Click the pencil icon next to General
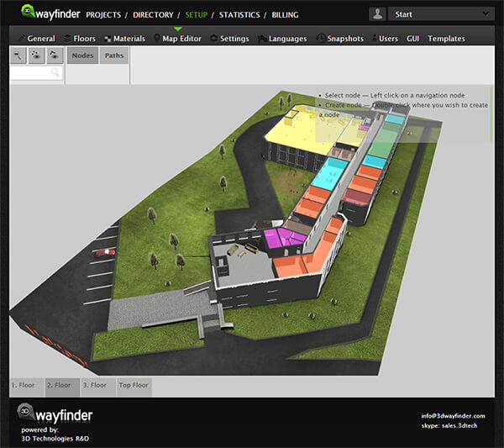 click(22, 39)
